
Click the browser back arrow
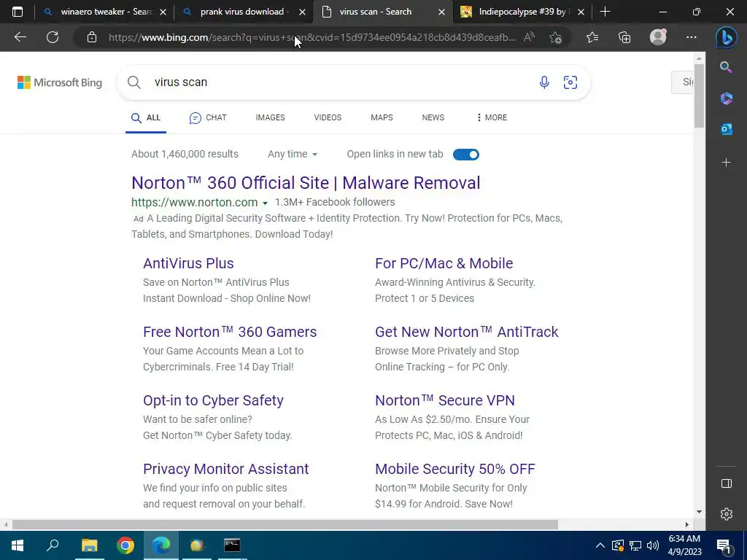pyautogui.click(x=20, y=37)
